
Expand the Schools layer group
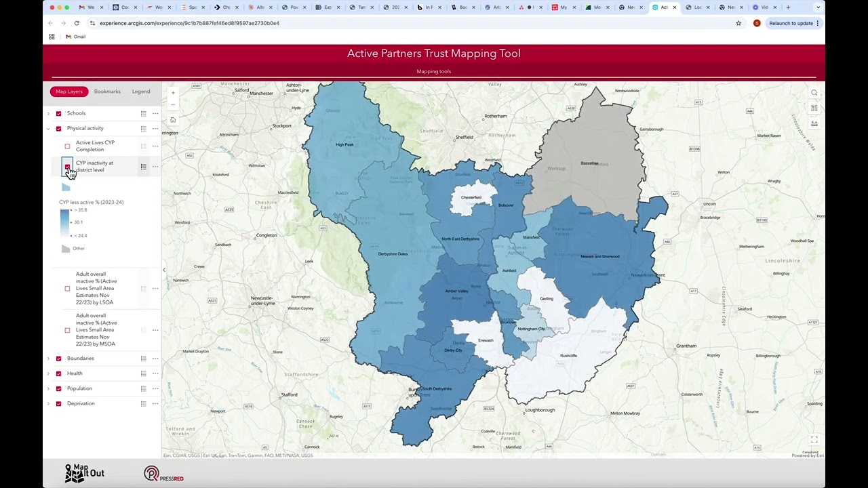tap(48, 113)
